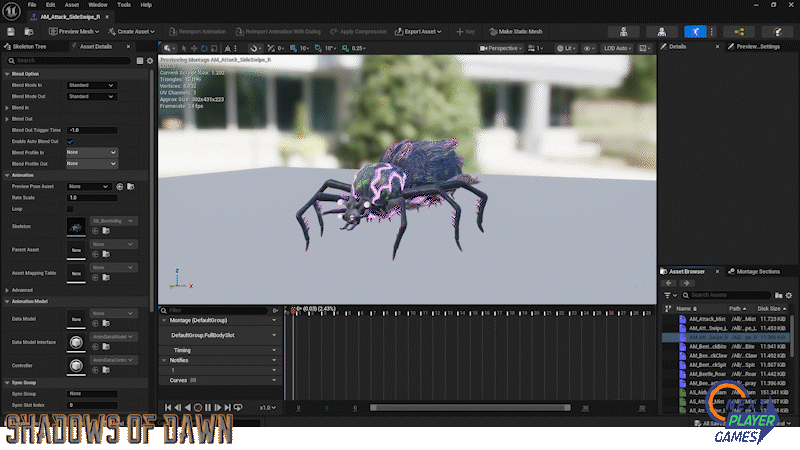Screen dimensions: 800x450
Task: Click the Preview Mesh button
Action: point(74,32)
